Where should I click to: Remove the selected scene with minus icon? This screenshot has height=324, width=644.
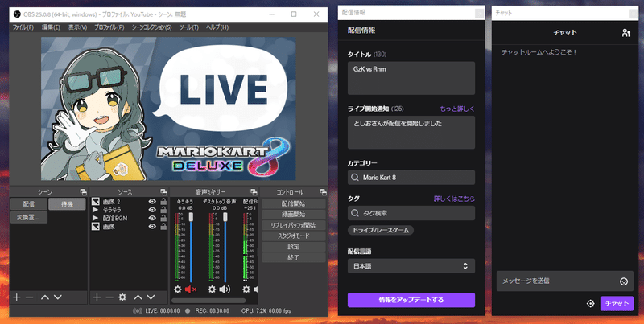click(29, 297)
